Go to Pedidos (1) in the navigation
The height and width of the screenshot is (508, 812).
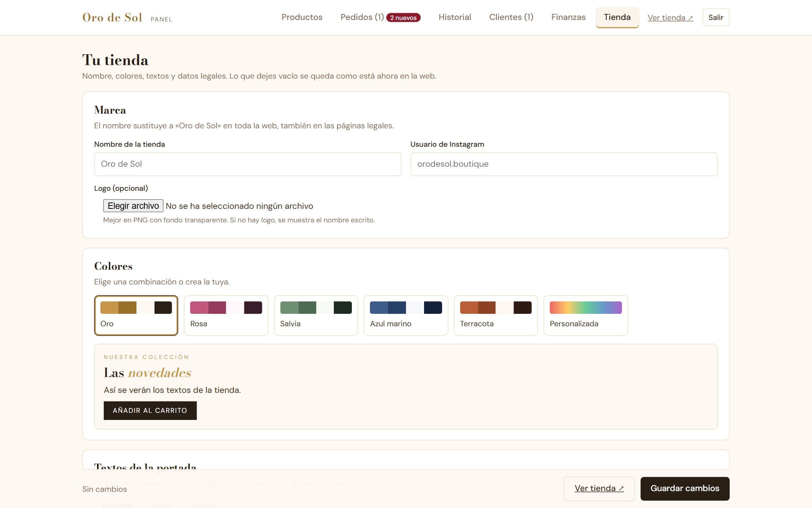362,17
